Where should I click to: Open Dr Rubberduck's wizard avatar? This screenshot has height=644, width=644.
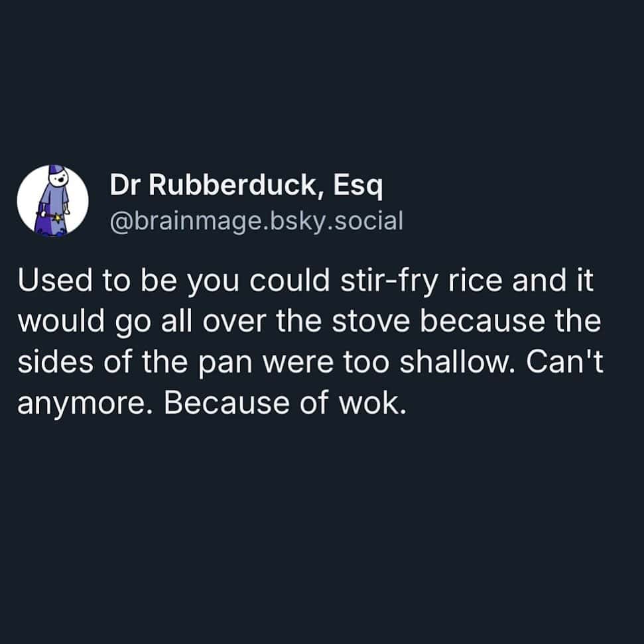52,200
